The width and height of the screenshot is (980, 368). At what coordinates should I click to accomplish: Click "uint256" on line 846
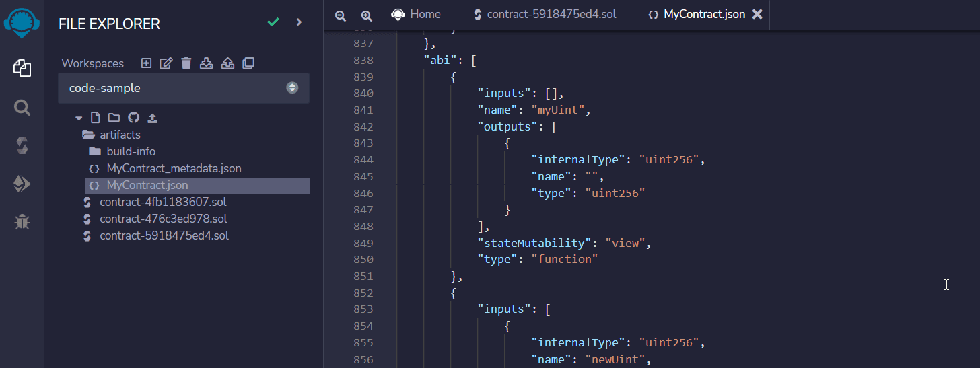[x=615, y=193]
